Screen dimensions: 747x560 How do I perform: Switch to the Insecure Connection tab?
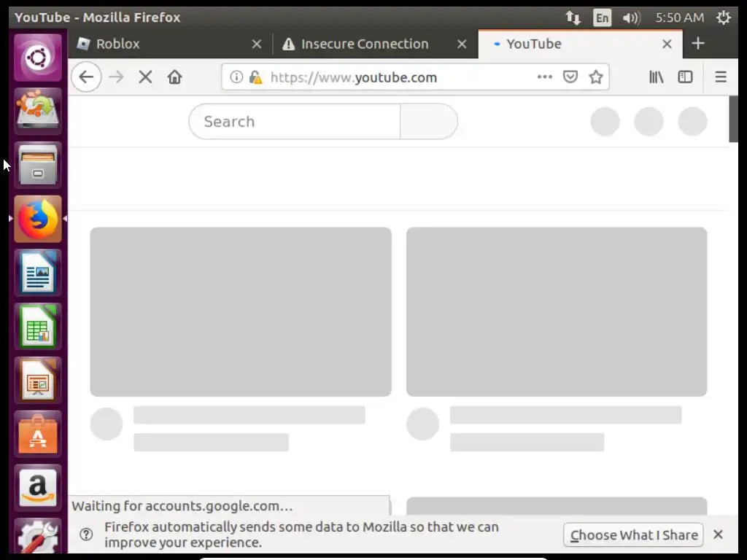point(376,44)
